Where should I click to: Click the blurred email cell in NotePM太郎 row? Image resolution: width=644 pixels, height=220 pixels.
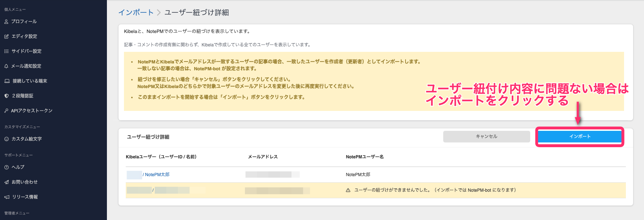pyautogui.click(x=273, y=175)
